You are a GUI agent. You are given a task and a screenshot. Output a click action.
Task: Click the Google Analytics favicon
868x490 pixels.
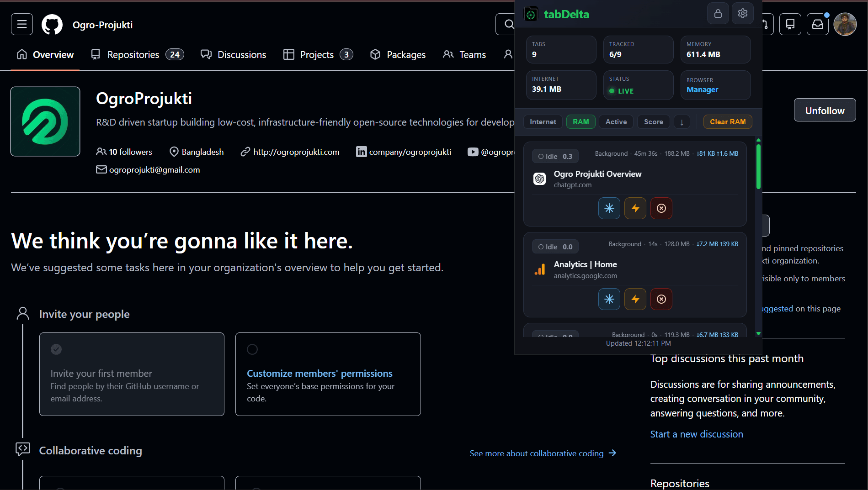click(540, 269)
